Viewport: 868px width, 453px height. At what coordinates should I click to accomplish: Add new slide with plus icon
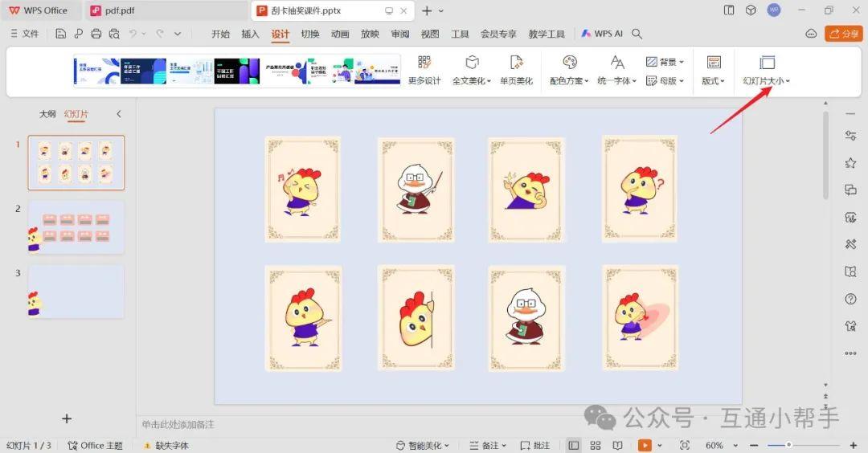point(67,418)
